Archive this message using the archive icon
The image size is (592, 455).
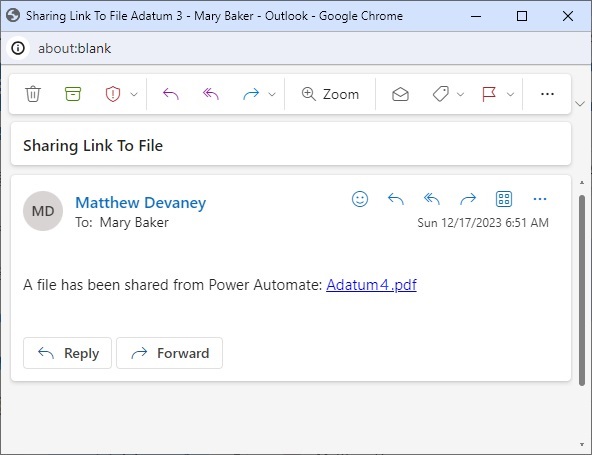(x=73, y=94)
